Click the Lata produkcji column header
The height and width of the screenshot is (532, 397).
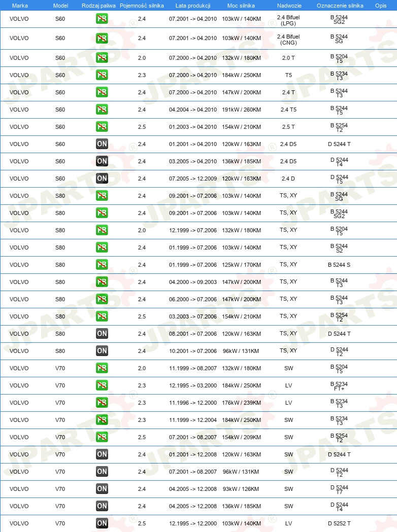[x=193, y=6]
